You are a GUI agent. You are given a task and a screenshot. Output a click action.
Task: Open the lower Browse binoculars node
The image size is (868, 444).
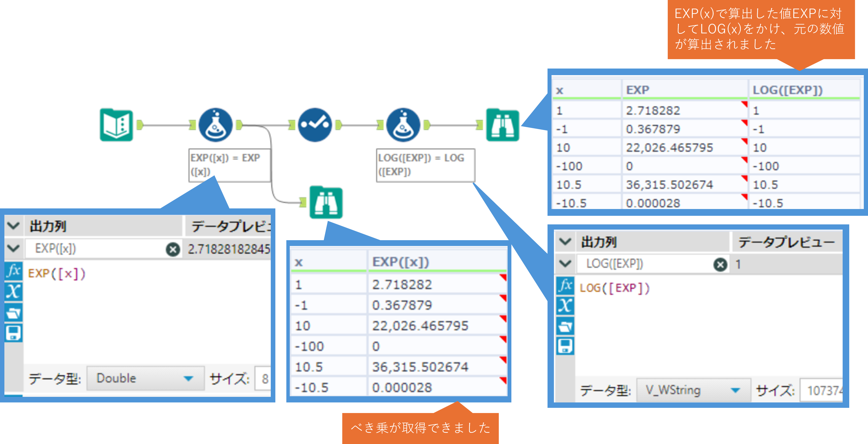[x=326, y=202]
